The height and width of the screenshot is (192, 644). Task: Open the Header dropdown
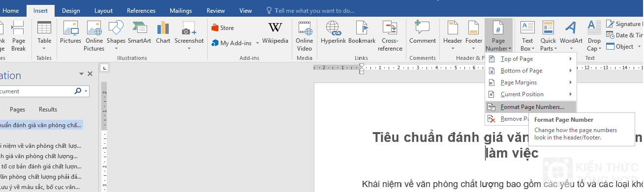(453, 35)
